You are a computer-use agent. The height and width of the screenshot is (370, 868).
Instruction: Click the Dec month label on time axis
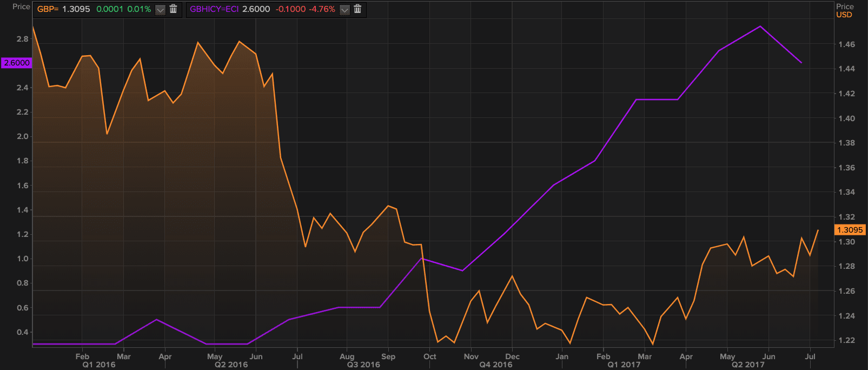click(x=512, y=356)
